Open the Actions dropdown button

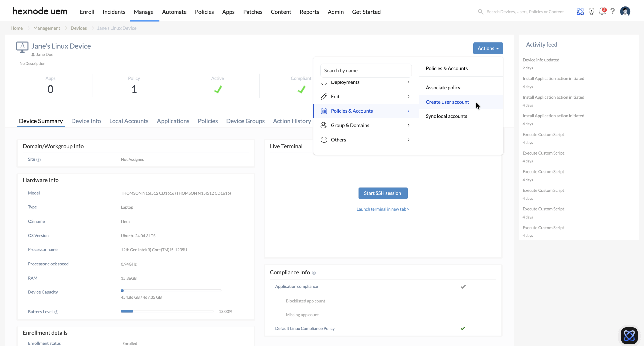(488, 48)
